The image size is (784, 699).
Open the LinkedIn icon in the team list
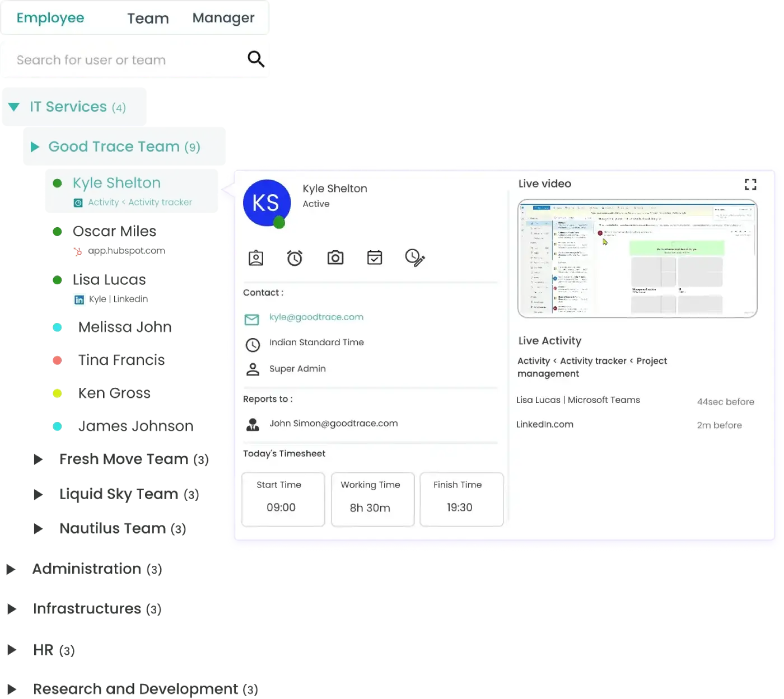coord(80,299)
